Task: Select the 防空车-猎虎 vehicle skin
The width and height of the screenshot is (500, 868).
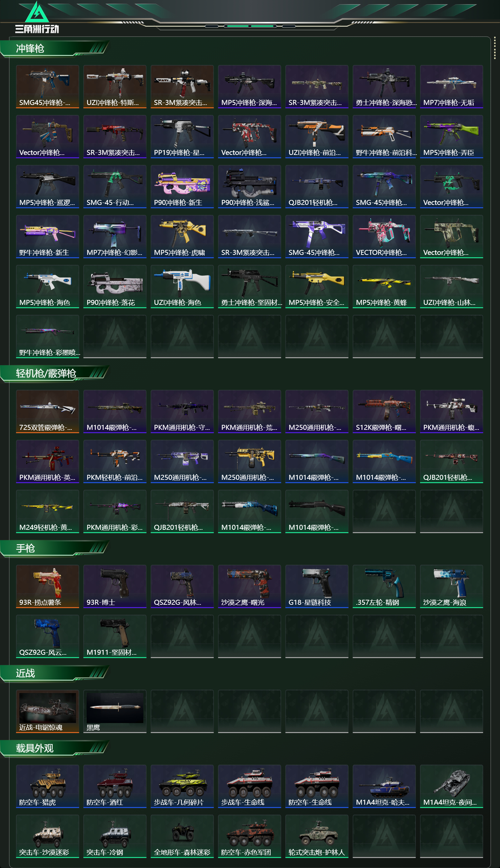Action: coord(47,786)
